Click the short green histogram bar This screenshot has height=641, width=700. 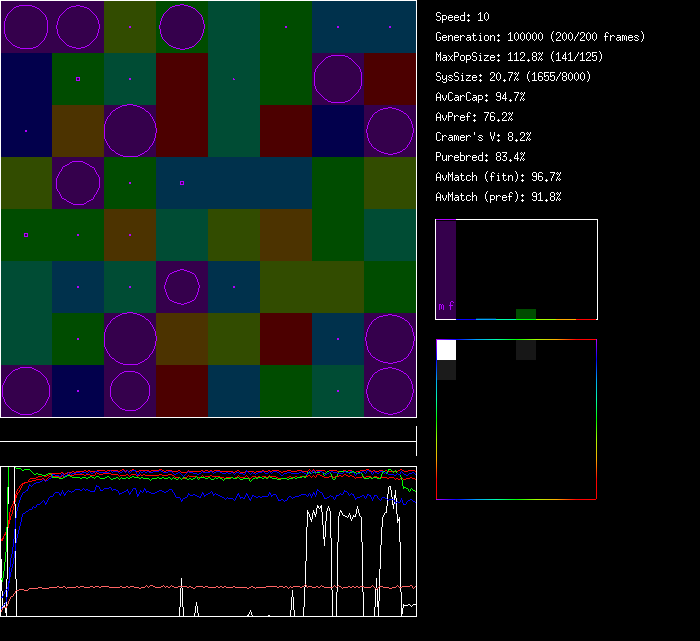(526, 314)
